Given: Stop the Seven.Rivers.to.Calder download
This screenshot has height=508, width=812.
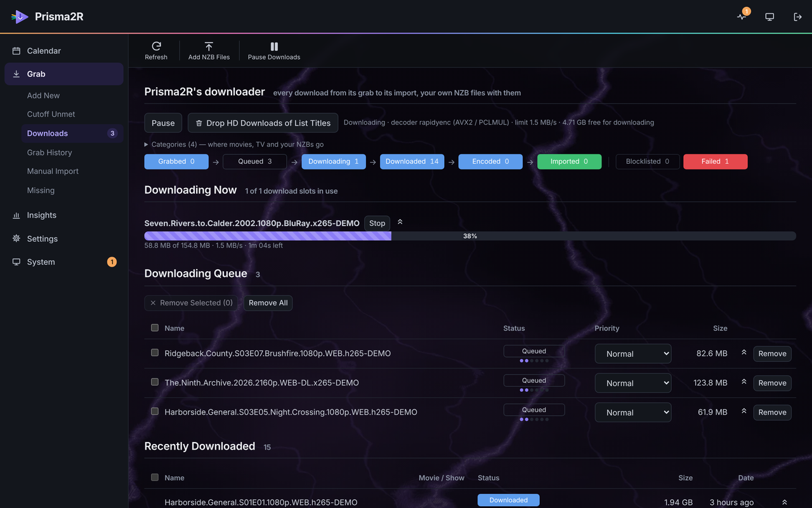Looking at the screenshot, I should point(377,223).
